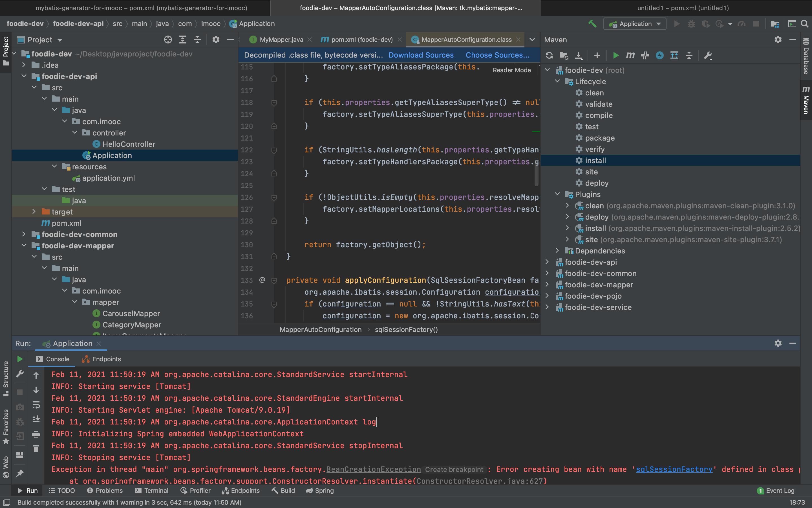
Task: Reload all Maven projects
Action: 549,55
